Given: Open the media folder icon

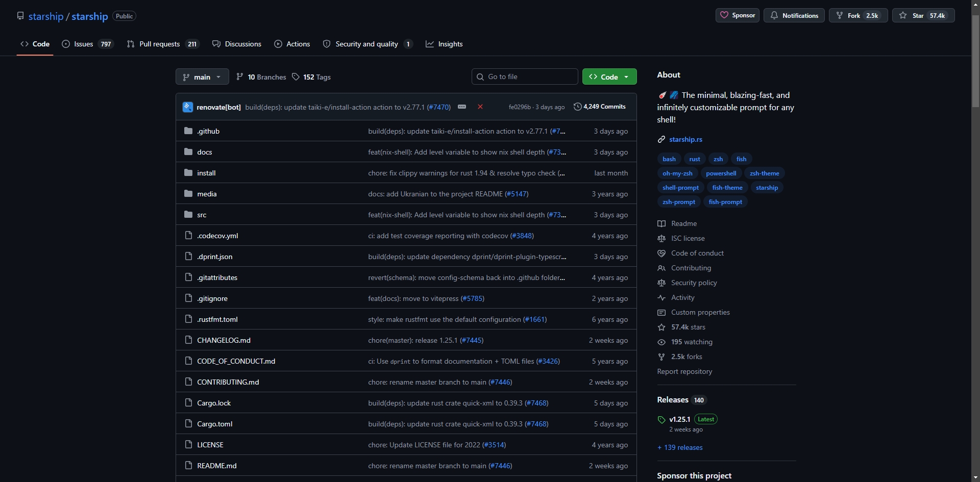Looking at the screenshot, I should click(188, 194).
